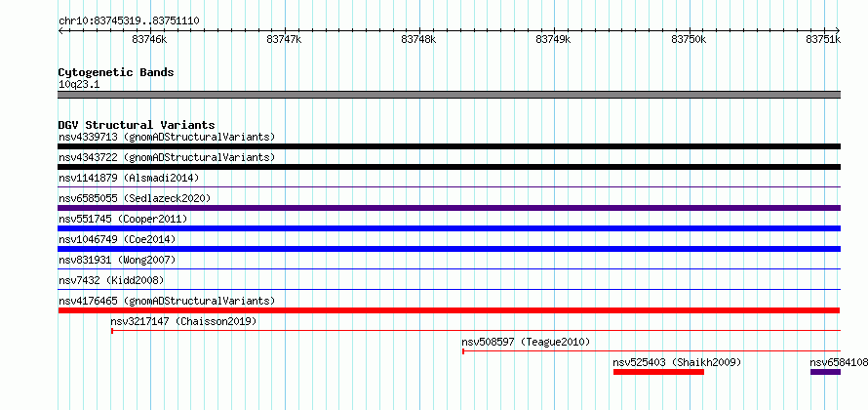This screenshot has height=410, width=868.
Task: Click the blue bar under nsv551745
Action: click(x=449, y=228)
